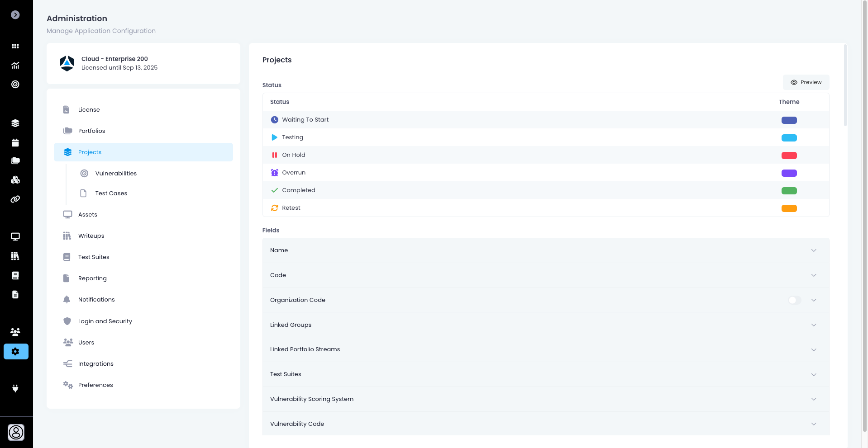Open the License settings link
The height and width of the screenshot is (448, 868).
pyautogui.click(x=89, y=110)
